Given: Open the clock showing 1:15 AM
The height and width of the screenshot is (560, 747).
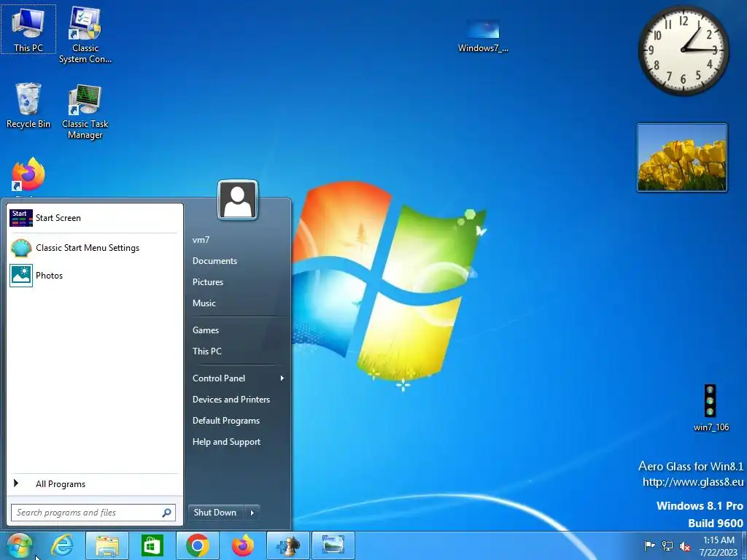Looking at the screenshot, I should [719, 546].
